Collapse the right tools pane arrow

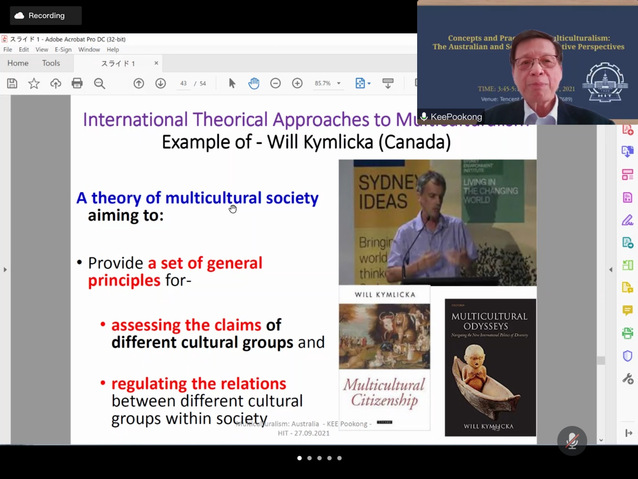(611, 269)
